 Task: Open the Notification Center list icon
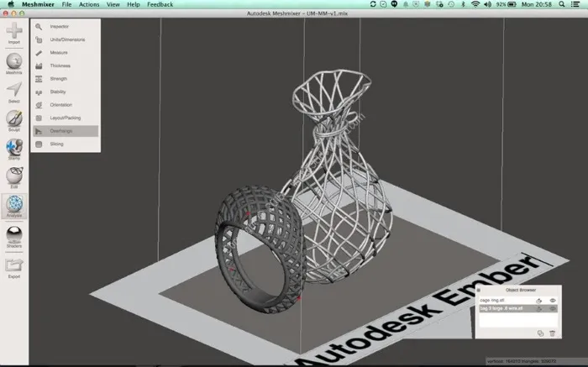pyautogui.click(x=575, y=4)
